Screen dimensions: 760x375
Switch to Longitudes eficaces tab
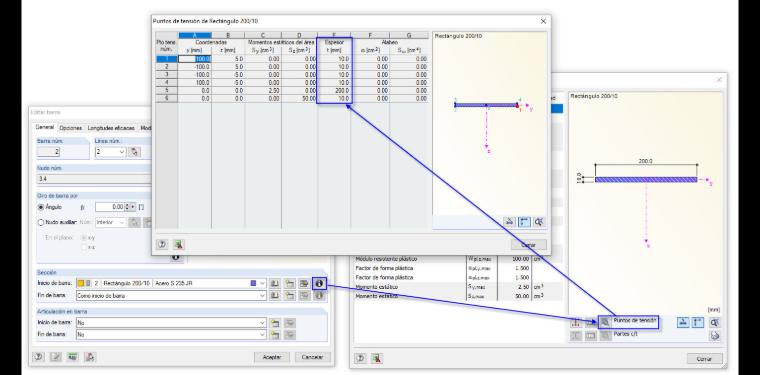(111, 128)
